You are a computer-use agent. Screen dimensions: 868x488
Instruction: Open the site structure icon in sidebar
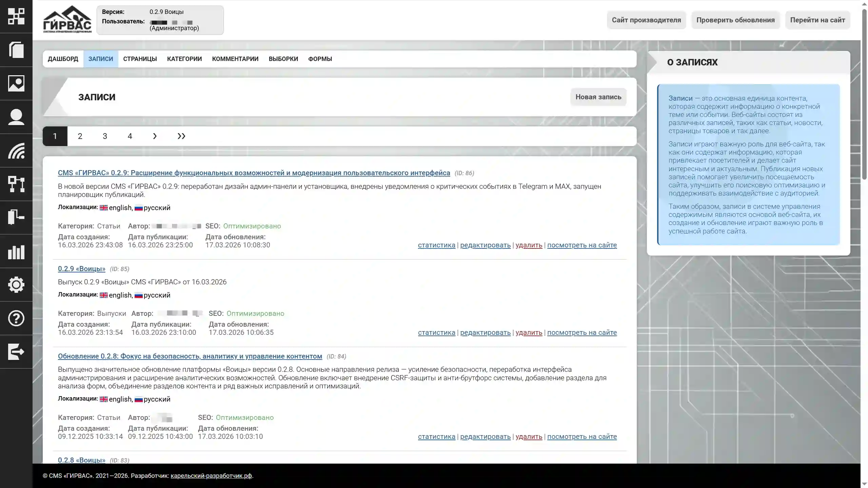pos(16,184)
